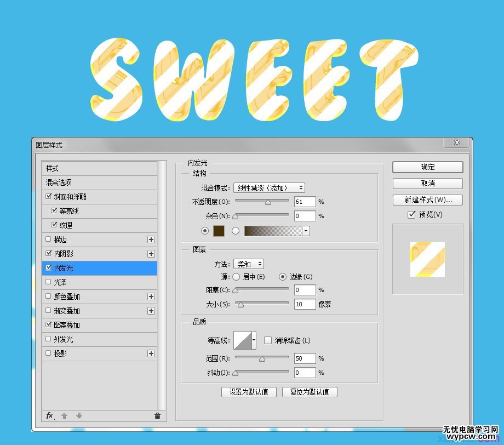Click 复位为默认值 button
This screenshot has width=504, height=445.
tap(310, 392)
